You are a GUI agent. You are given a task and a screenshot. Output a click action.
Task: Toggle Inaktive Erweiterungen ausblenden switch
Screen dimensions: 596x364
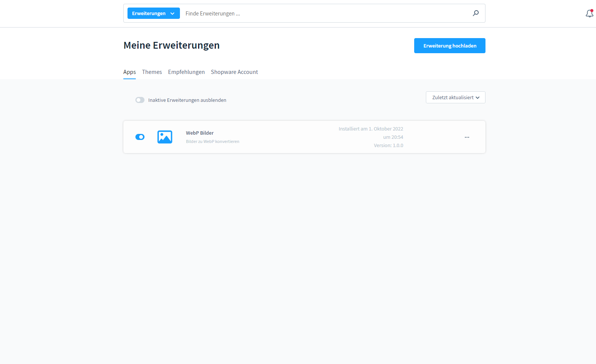[140, 100]
